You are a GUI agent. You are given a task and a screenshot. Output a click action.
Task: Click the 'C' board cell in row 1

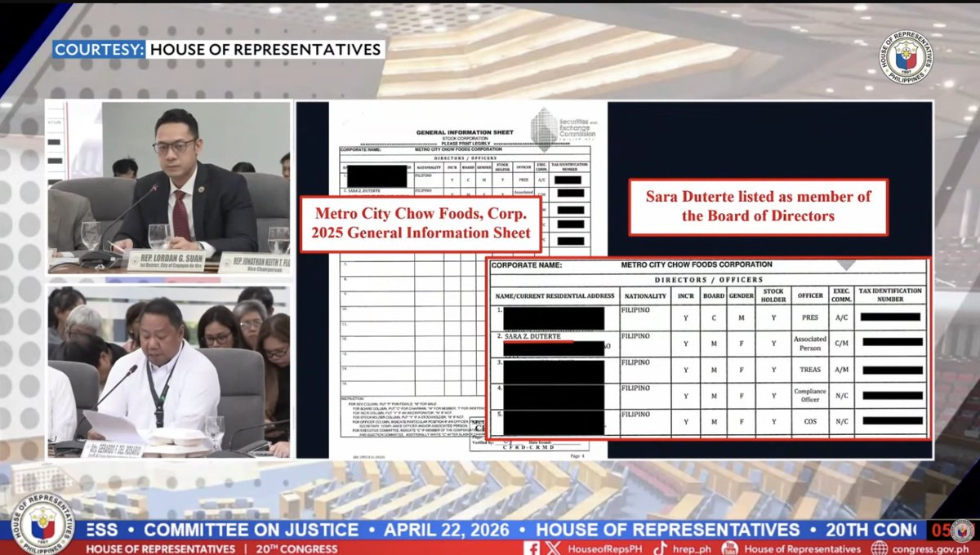[714, 317]
